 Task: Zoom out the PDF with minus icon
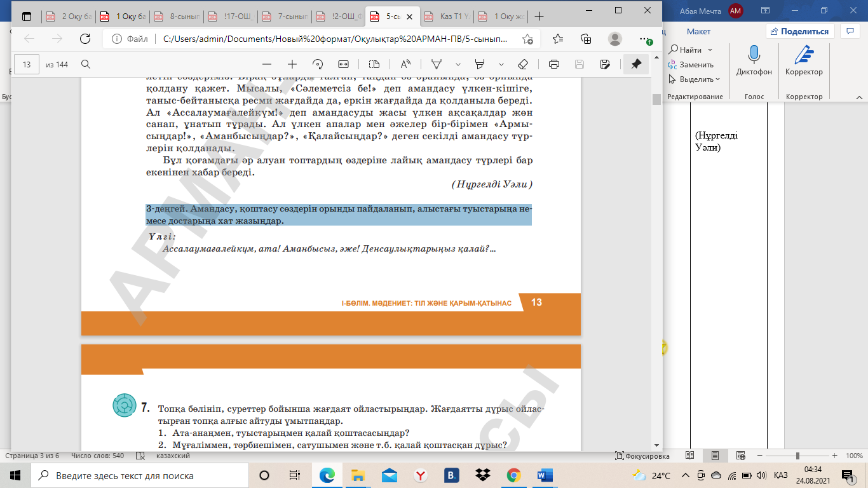[x=267, y=64]
